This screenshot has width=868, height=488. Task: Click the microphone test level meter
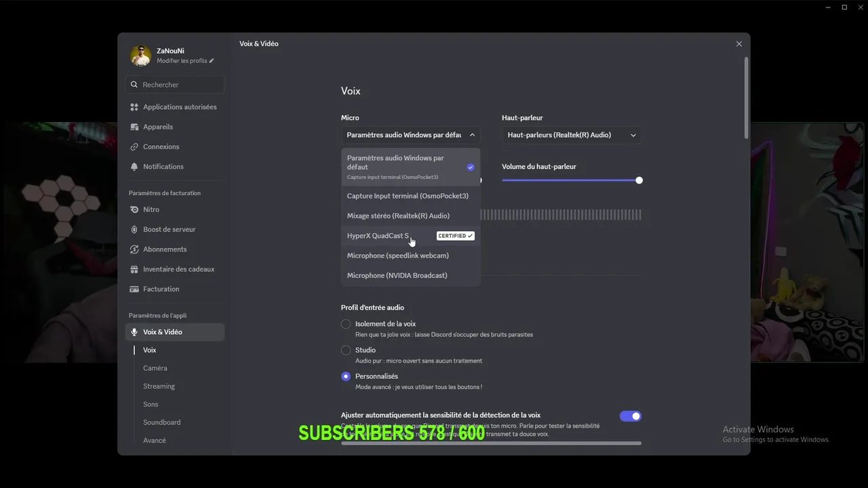pos(561,215)
